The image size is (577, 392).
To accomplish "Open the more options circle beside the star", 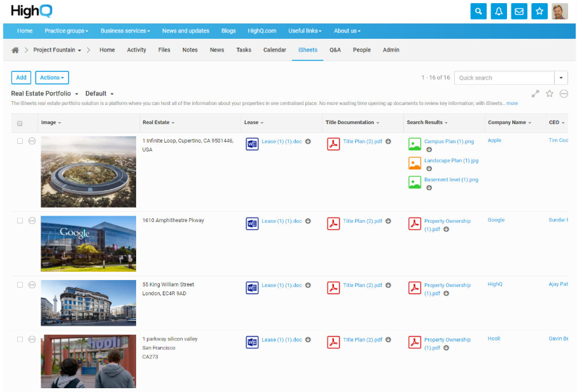I will 564,94.
